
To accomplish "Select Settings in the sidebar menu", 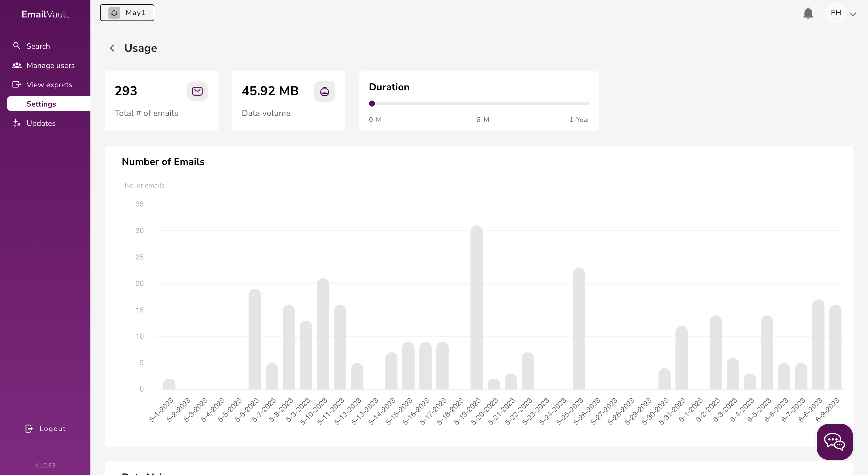I will tap(41, 104).
